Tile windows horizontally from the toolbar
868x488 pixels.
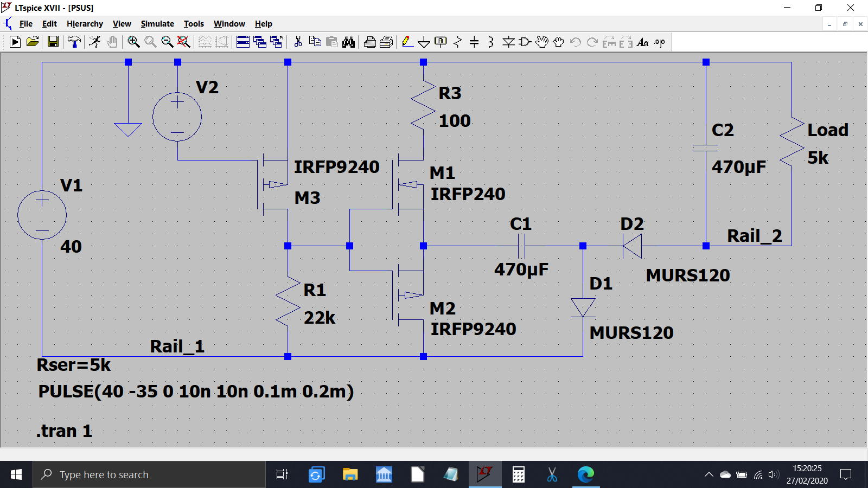243,42
